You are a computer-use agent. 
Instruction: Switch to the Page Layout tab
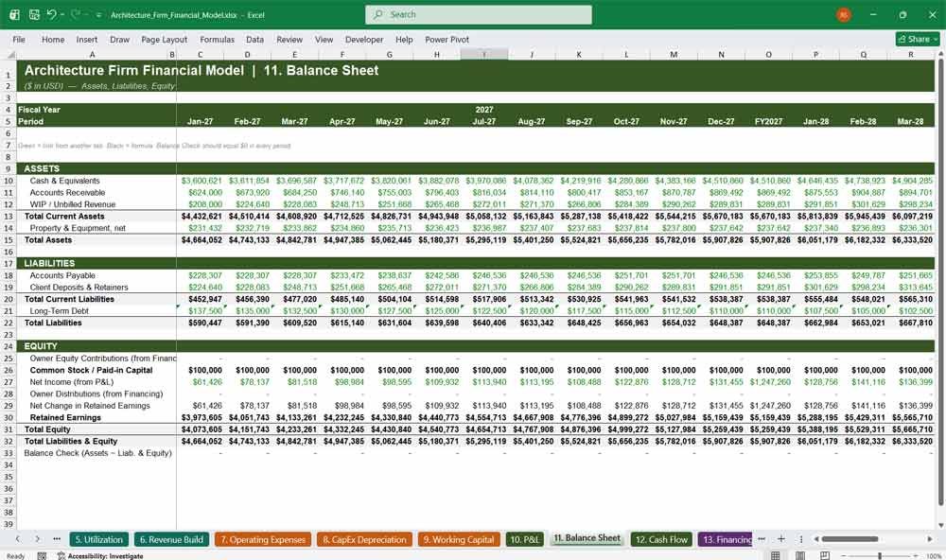click(x=164, y=39)
